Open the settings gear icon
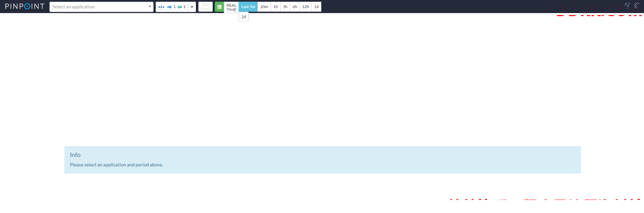This screenshot has width=644, height=213. [x=637, y=5]
